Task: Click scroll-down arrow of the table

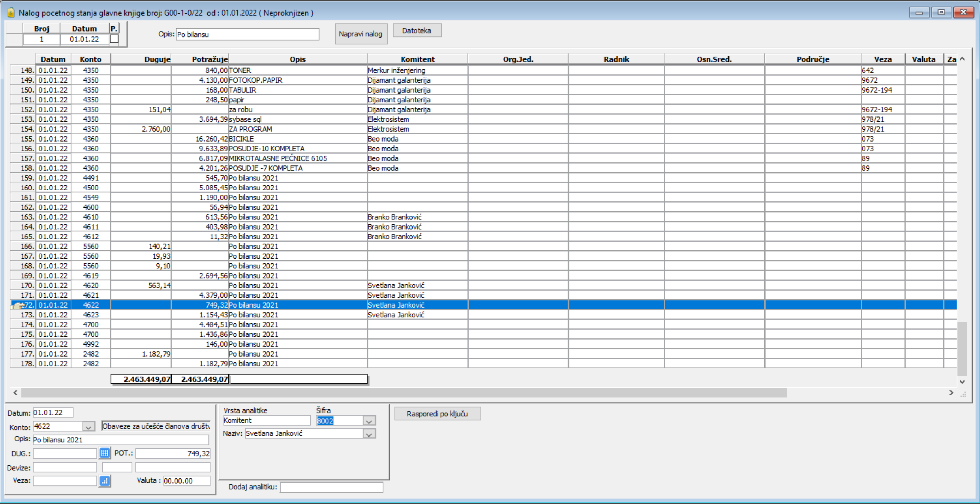Action: [962, 382]
